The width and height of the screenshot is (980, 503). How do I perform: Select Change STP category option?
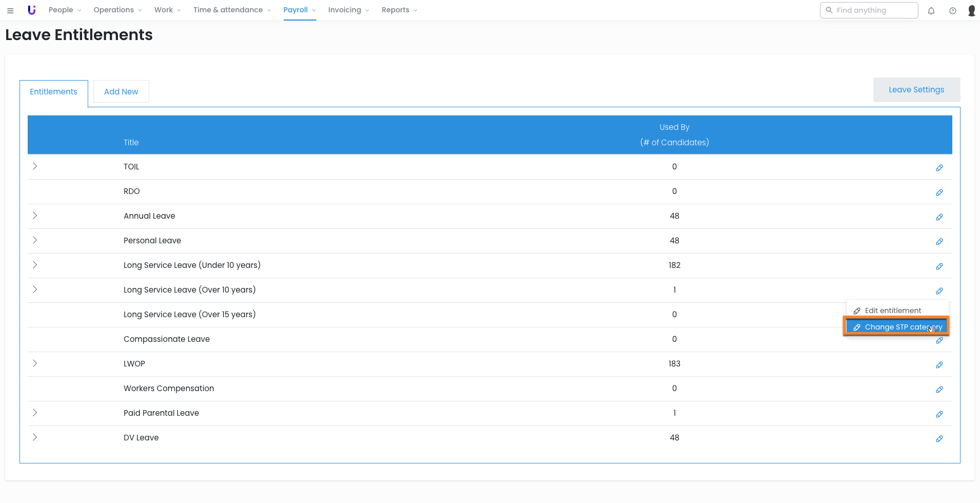pyautogui.click(x=896, y=327)
